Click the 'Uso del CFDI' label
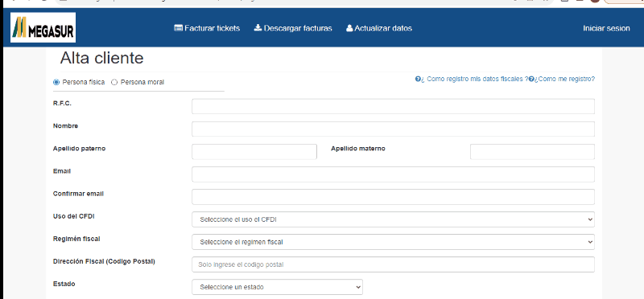644x299 pixels. tap(74, 216)
